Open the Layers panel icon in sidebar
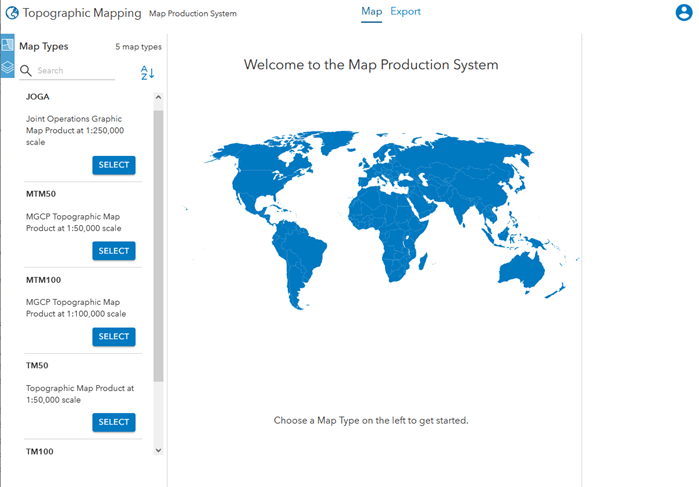The width and height of the screenshot is (699, 487). tap(7, 68)
